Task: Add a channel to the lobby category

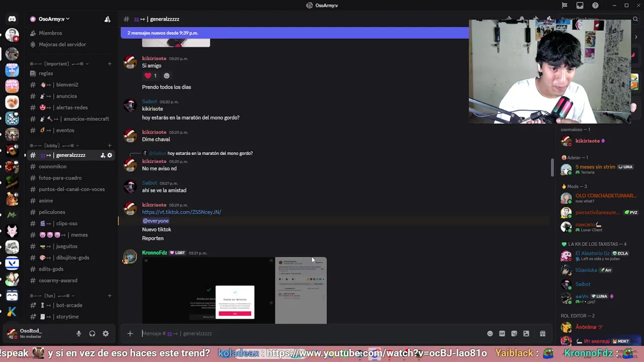Action: tap(109, 146)
